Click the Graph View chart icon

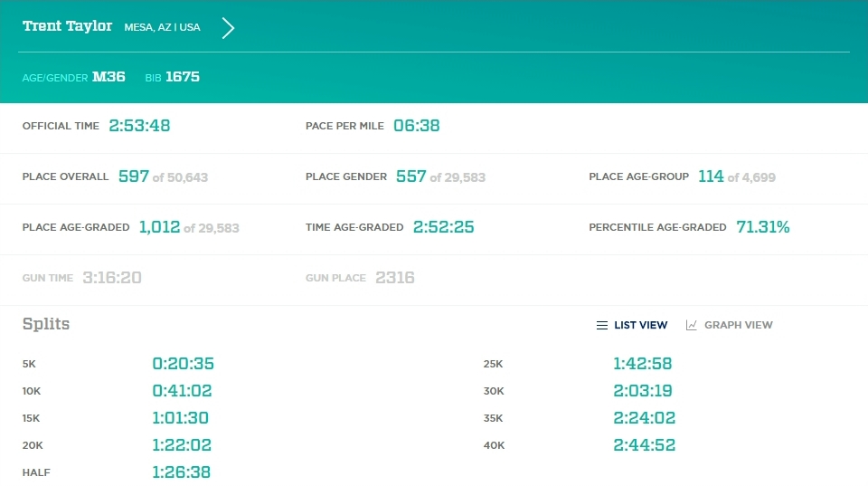pos(692,326)
